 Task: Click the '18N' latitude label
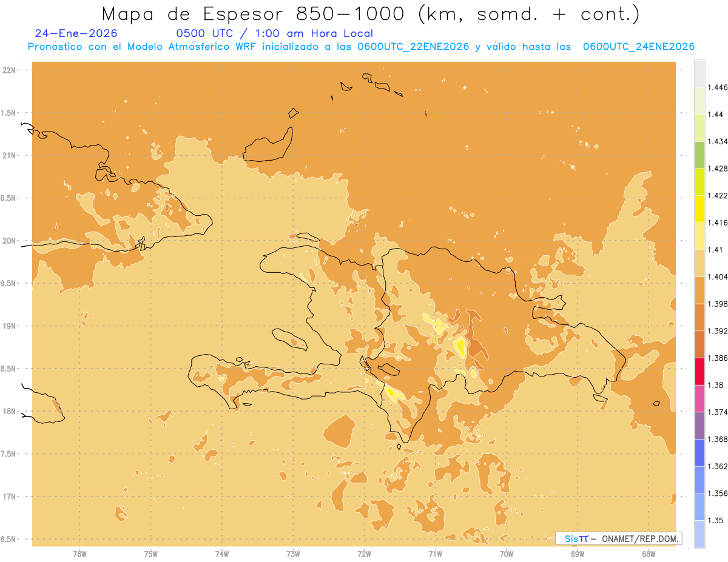(x=10, y=411)
